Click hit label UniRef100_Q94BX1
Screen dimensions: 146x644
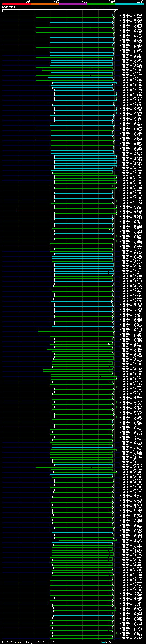[x=131, y=397]
